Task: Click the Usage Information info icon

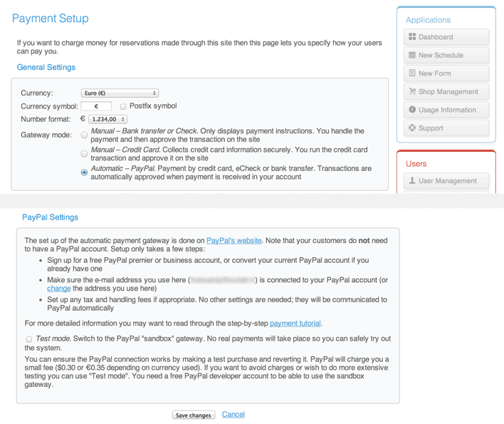Action: click(x=412, y=110)
